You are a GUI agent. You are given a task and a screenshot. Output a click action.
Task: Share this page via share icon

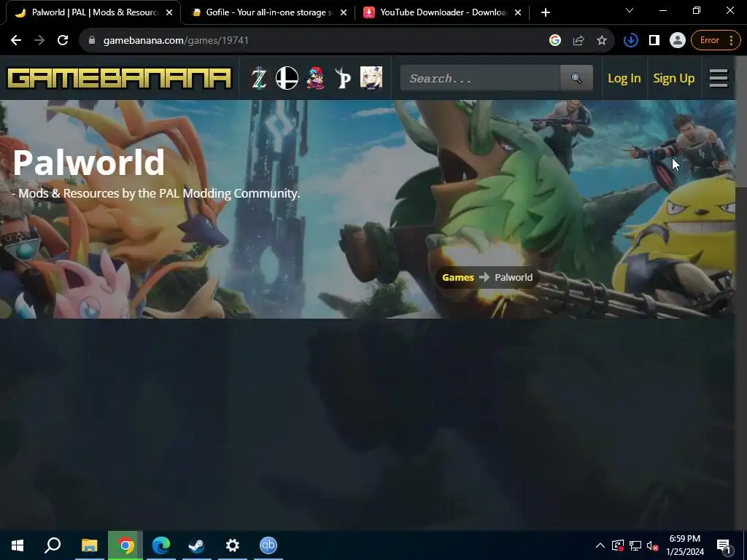(x=578, y=41)
